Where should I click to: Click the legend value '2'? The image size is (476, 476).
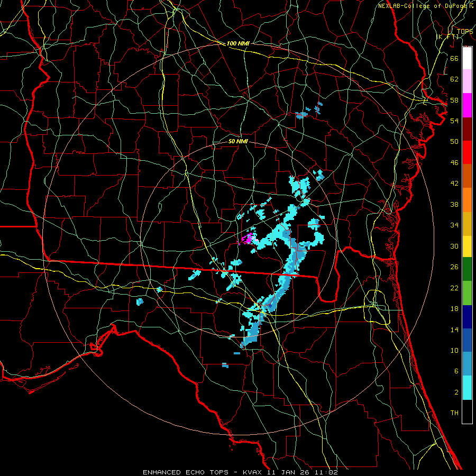point(456,392)
